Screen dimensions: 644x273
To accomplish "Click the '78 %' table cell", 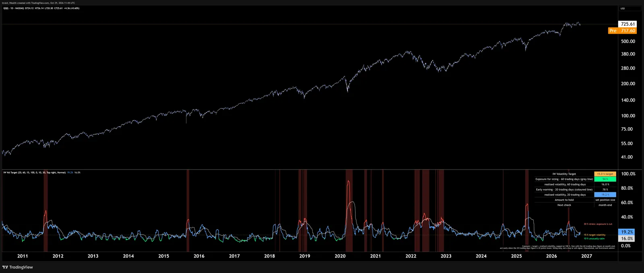I will click(x=605, y=190).
